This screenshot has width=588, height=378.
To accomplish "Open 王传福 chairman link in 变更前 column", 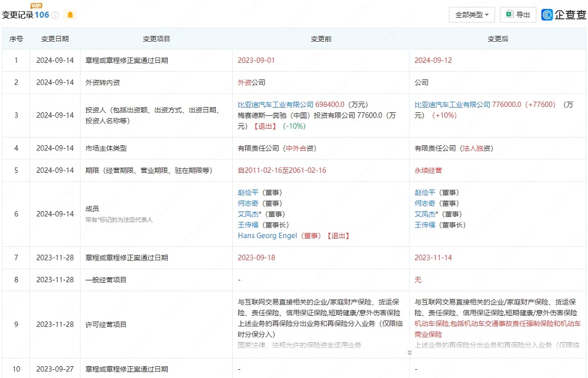I will [x=248, y=225].
